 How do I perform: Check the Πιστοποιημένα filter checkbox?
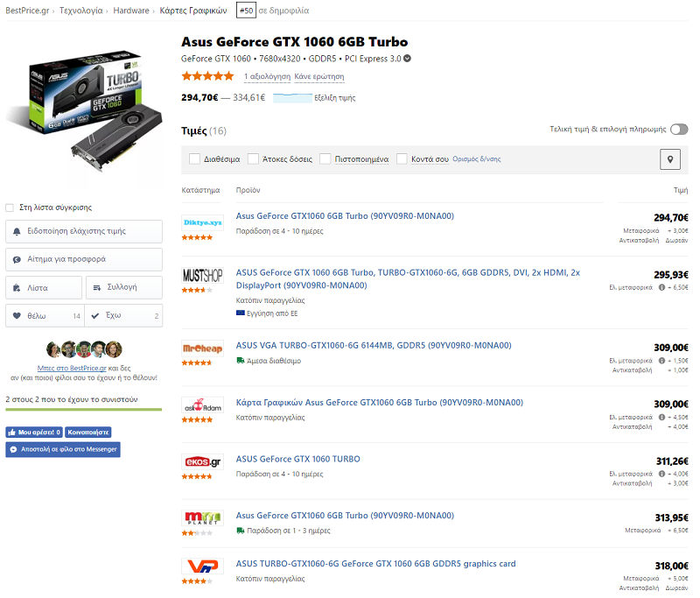click(325, 159)
